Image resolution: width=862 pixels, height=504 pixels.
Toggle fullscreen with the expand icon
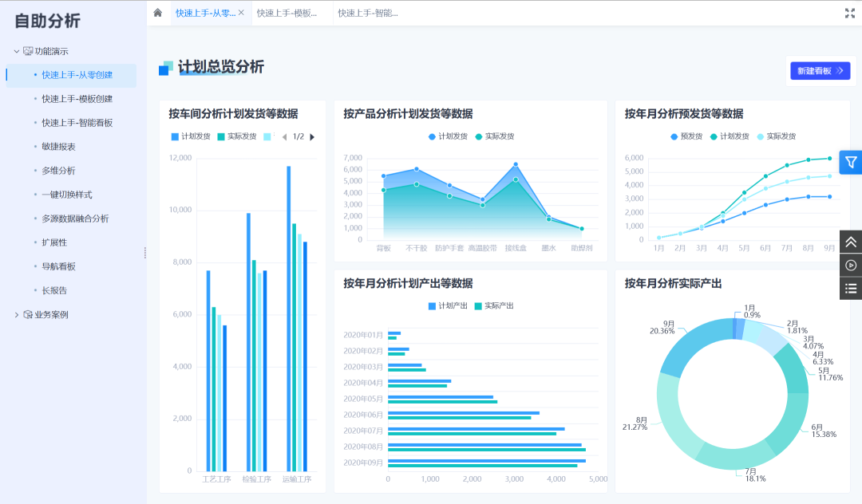click(x=849, y=13)
